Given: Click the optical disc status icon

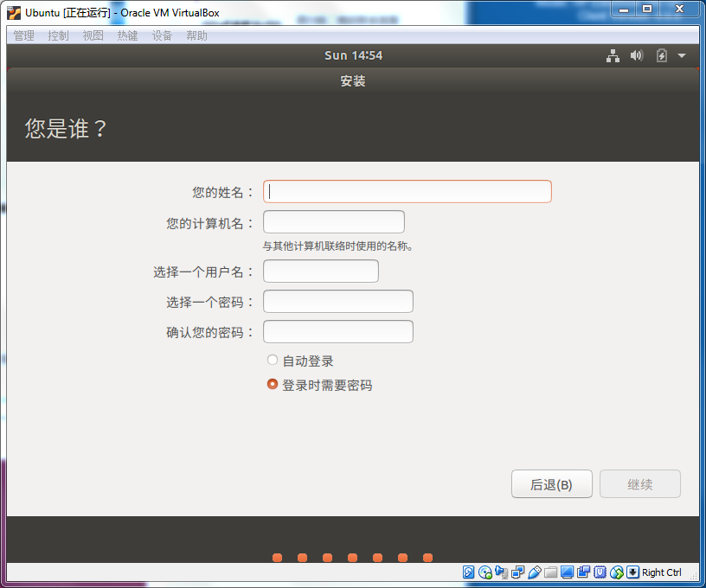Looking at the screenshot, I should (x=485, y=572).
